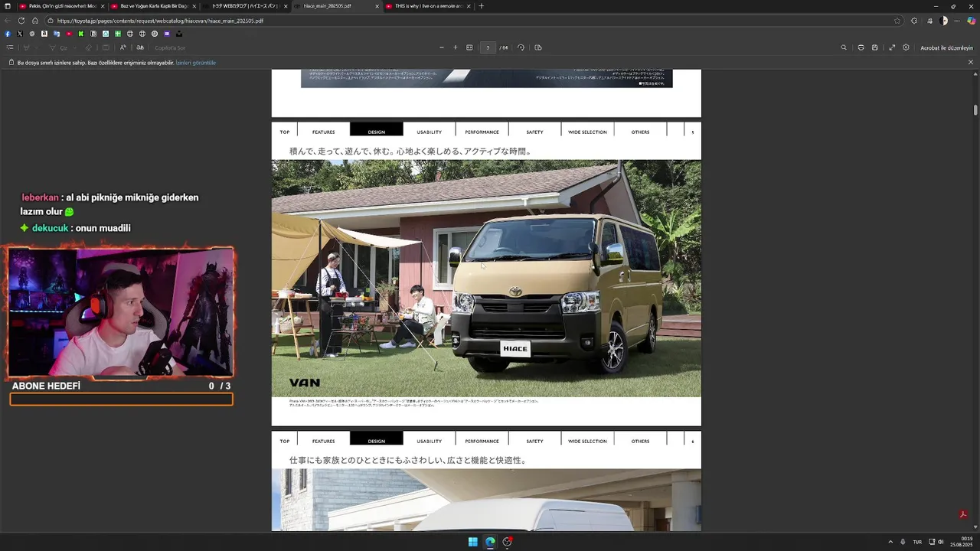Click the vertical PDF scrollbar thumb
The width and height of the screenshot is (980, 551).
tap(975, 110)
